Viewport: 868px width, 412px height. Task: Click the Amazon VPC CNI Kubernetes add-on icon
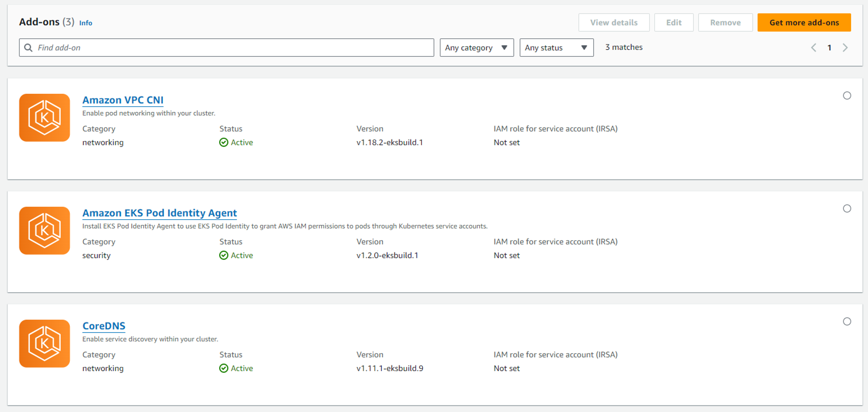44,117
